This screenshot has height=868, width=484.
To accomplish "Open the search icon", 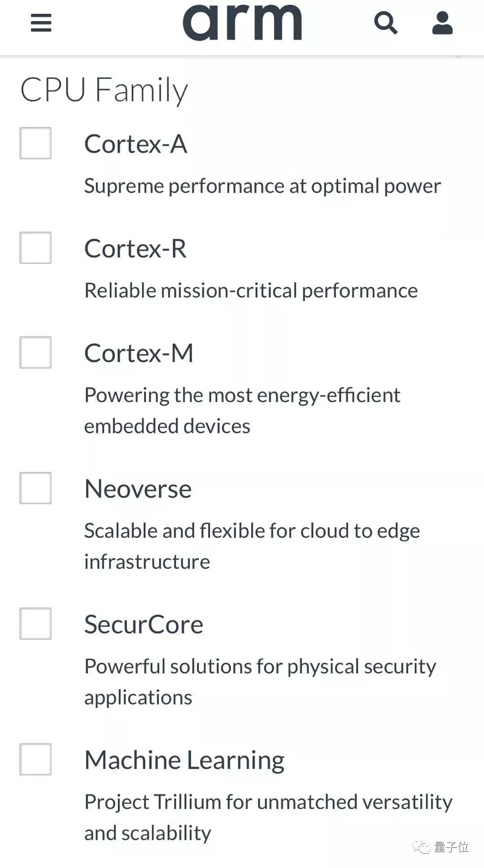I will pos(386,23).
